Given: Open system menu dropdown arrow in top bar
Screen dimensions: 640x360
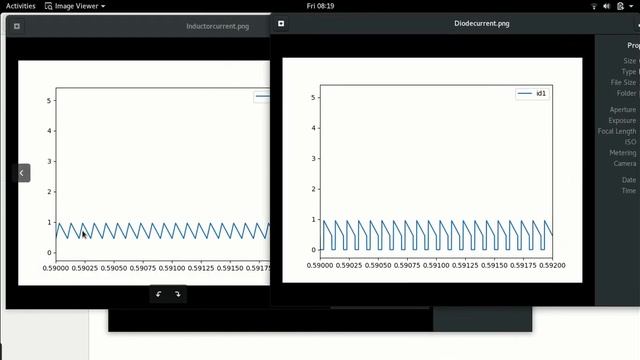Looking at the screenshot, I should point(631,6).
